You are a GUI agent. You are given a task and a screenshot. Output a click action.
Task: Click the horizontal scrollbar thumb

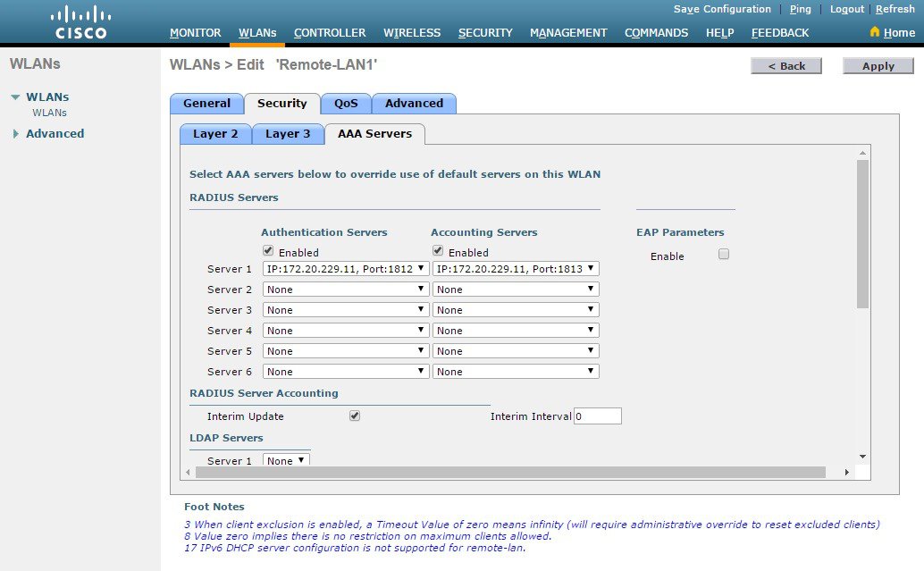[x=510, y=473]
